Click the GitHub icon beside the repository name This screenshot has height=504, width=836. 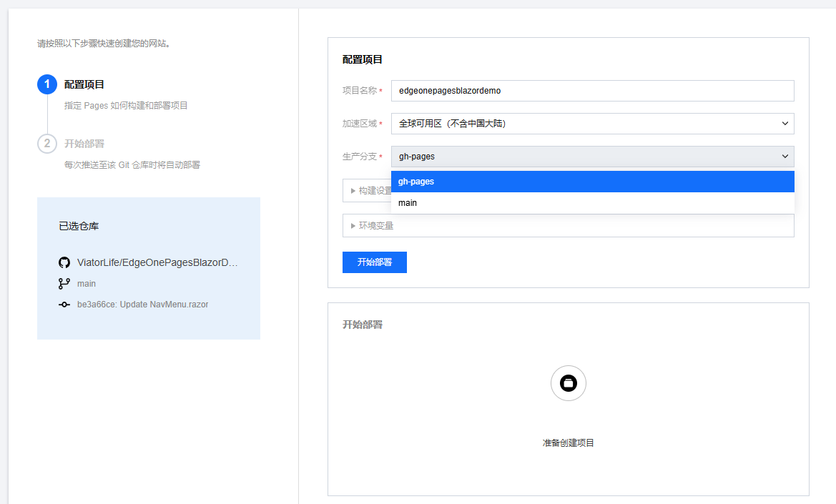coord(64,262)
